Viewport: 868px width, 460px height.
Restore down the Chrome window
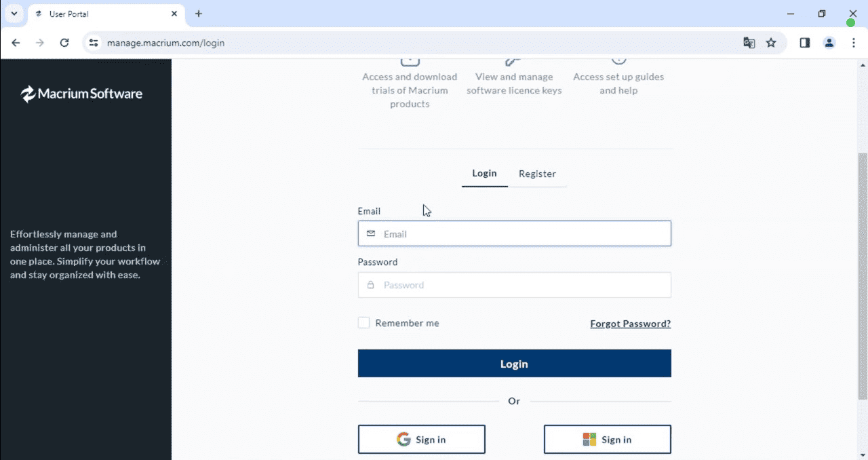(822, 14)
